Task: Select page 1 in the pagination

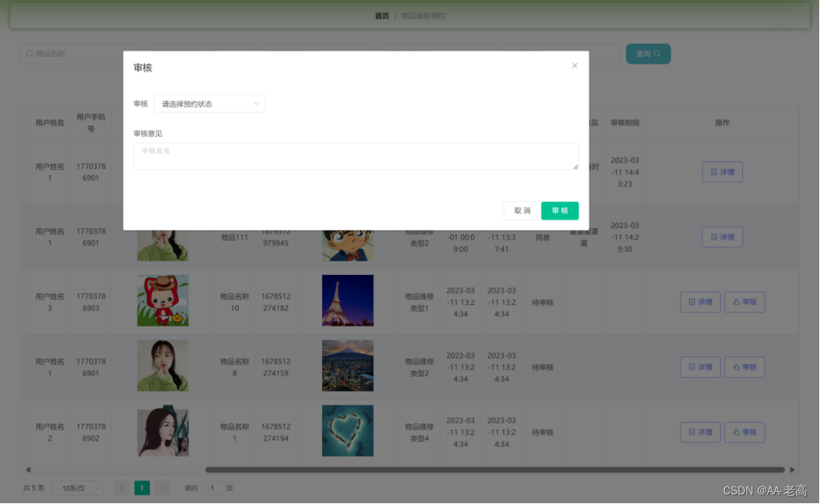Action: point(142,488)
